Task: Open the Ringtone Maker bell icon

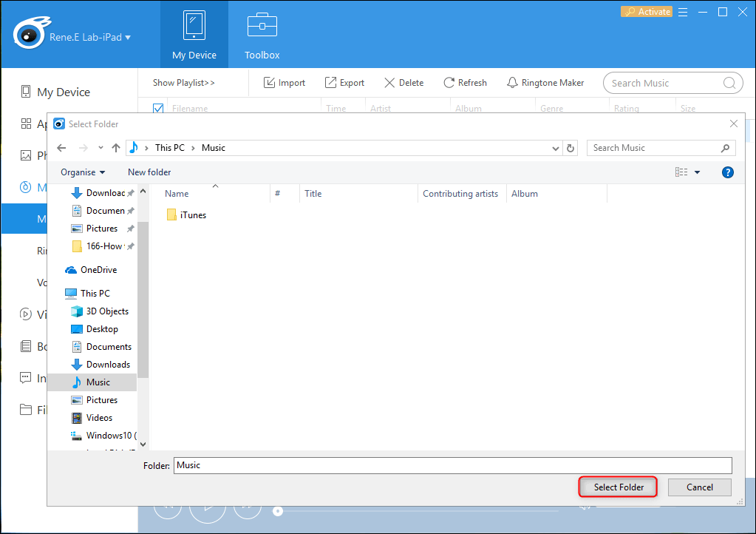Action: [512, 83]
